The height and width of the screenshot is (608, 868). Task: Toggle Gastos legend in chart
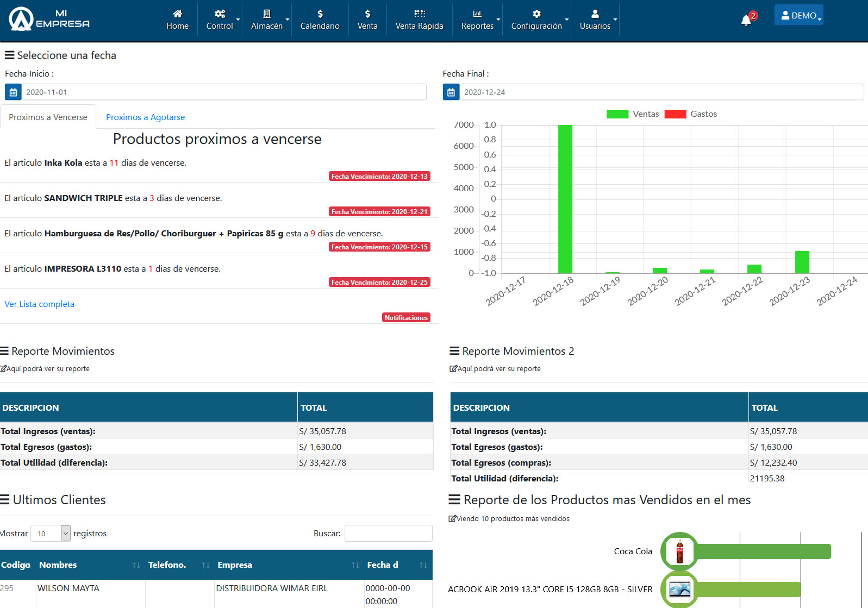point(691,114)
